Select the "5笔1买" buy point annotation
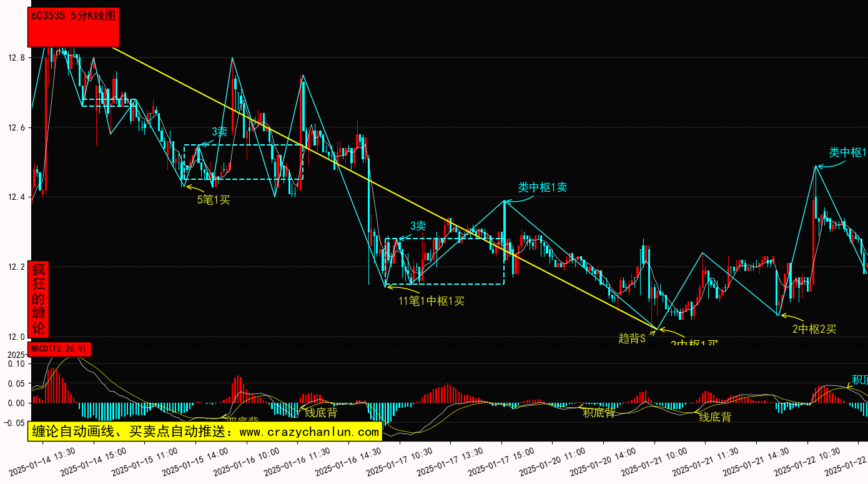868x484 pixels. point(214,200)
